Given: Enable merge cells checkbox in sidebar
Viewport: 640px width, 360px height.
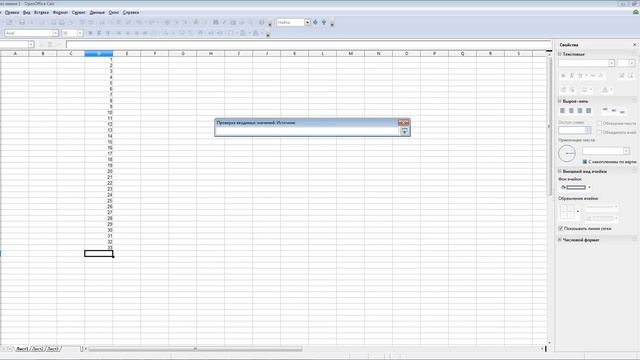Looking at the screenshot, I should coord(600,132).
